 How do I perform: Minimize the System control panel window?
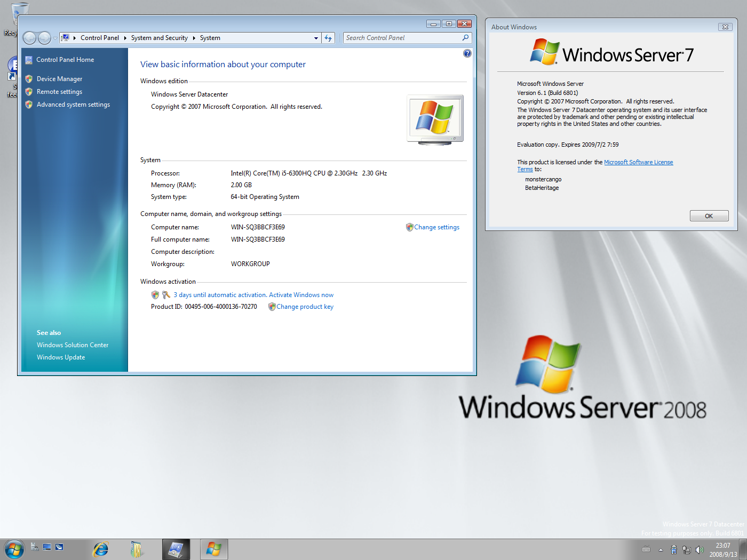coord(434,24)
